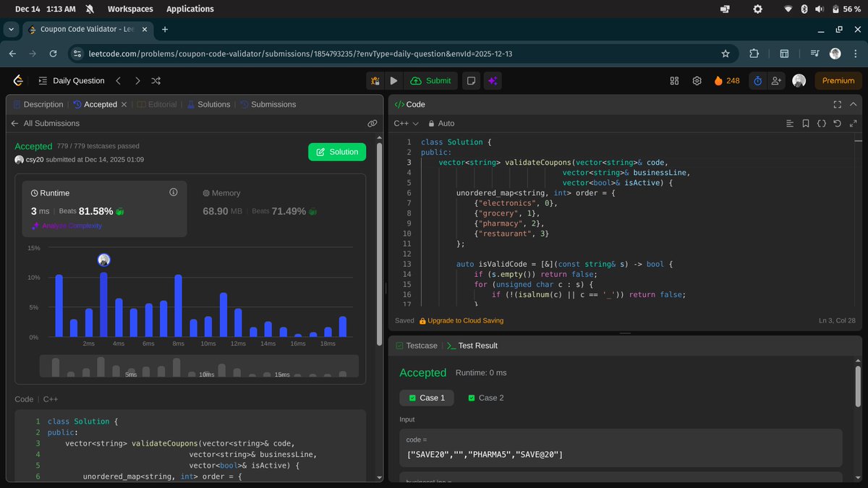Click the green Solution button

(x=337, y=152)
